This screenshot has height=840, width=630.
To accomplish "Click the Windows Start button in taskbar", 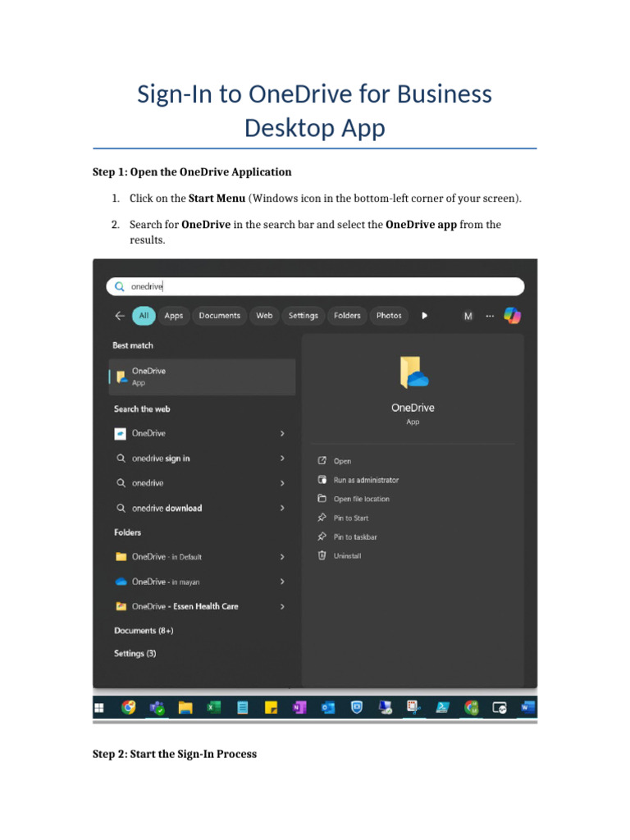I will pyautogui.click(x=99, y=708).
